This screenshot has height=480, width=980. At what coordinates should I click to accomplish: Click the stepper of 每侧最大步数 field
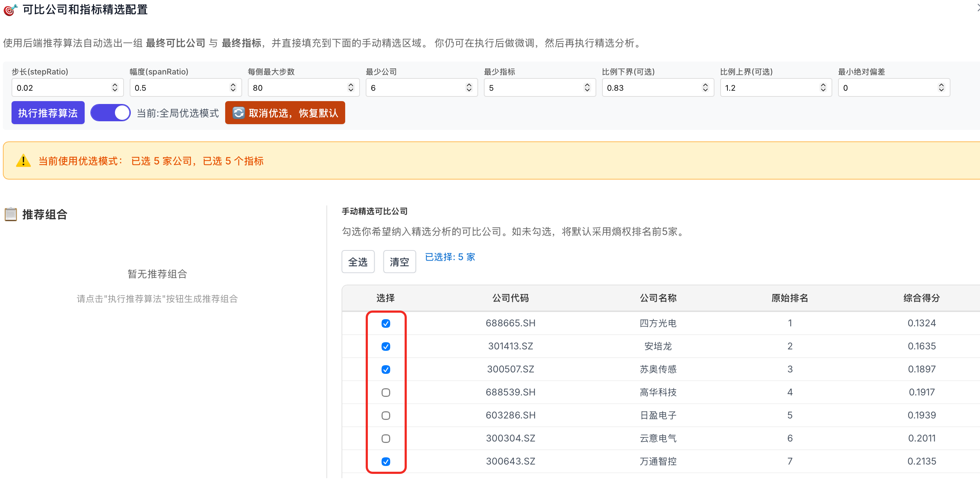pos(351,88)
